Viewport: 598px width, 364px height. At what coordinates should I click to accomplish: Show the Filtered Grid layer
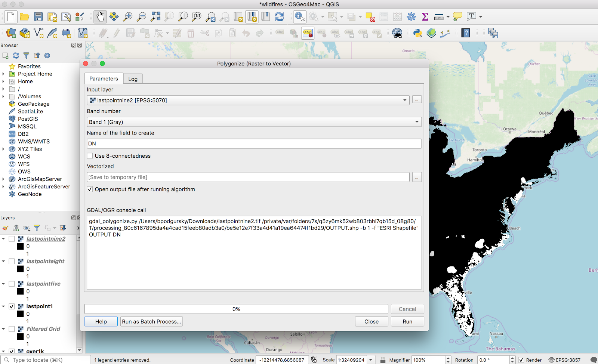[12, 329]
